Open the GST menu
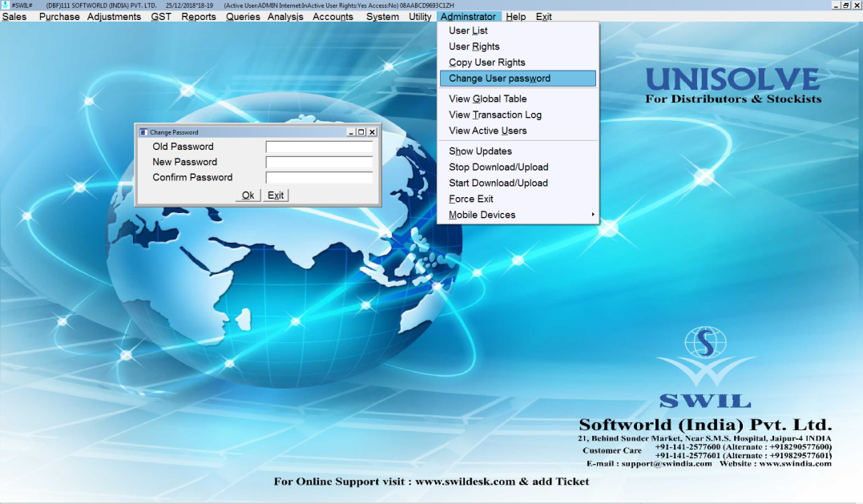Screen dimensions: 863x504 161,17
